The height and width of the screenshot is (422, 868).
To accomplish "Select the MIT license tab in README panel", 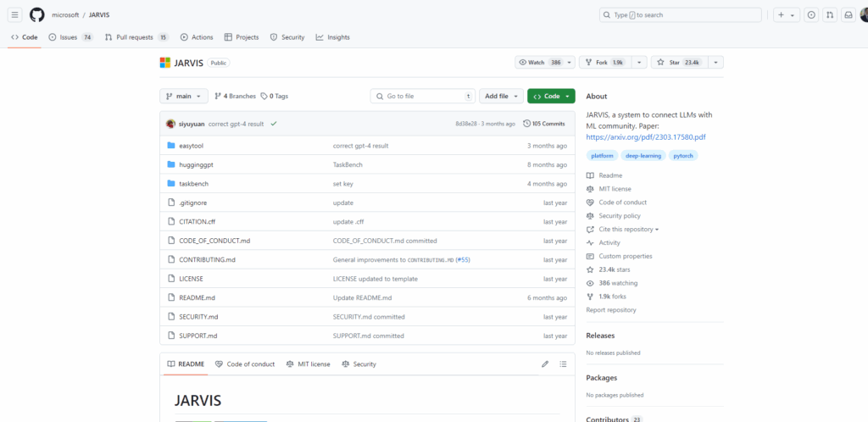I will pyautogui.click(x=309, y=364).
